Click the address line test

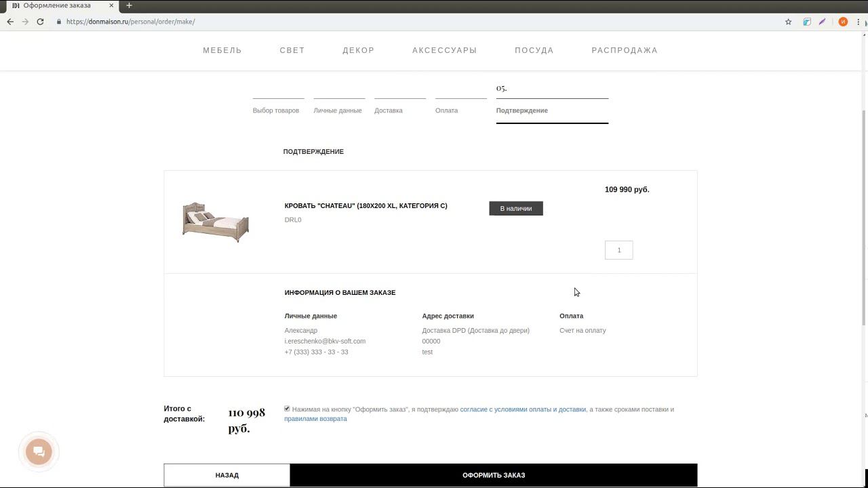click(427, 352)
